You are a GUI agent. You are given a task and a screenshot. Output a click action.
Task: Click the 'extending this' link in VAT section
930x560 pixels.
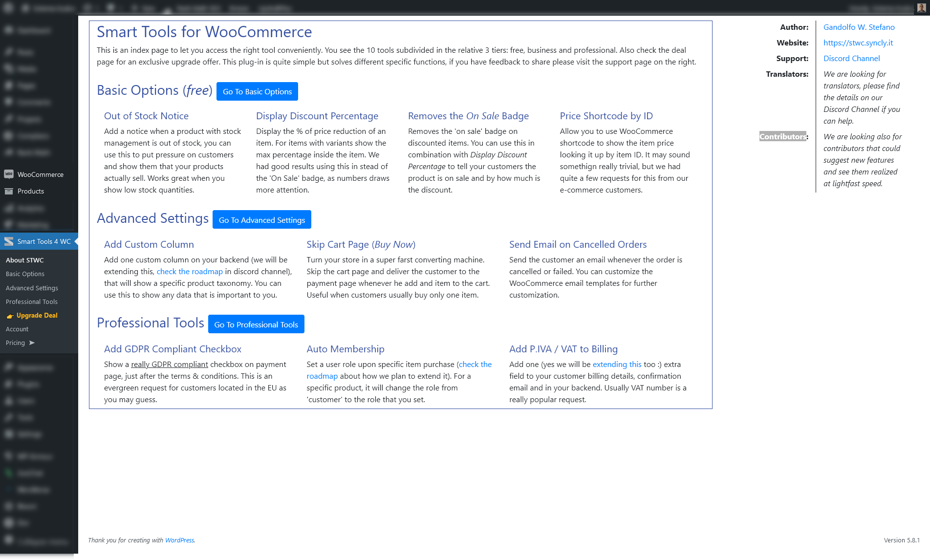pos(617,365)
